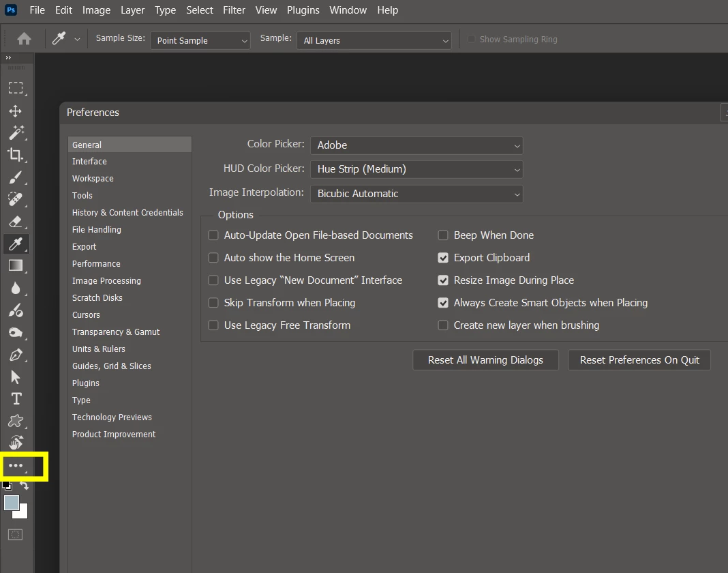Open the File menu
This screenshot has height=573, width=728.
37,10
